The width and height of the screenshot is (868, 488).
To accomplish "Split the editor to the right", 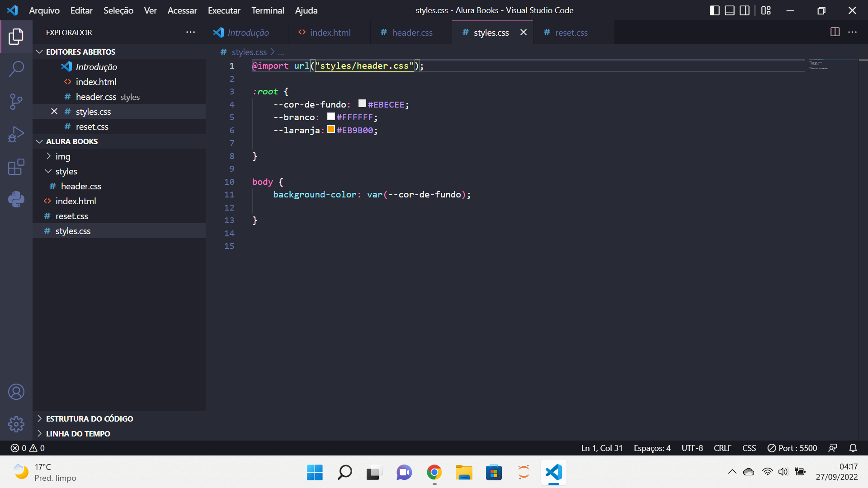I will click(835, 32).
